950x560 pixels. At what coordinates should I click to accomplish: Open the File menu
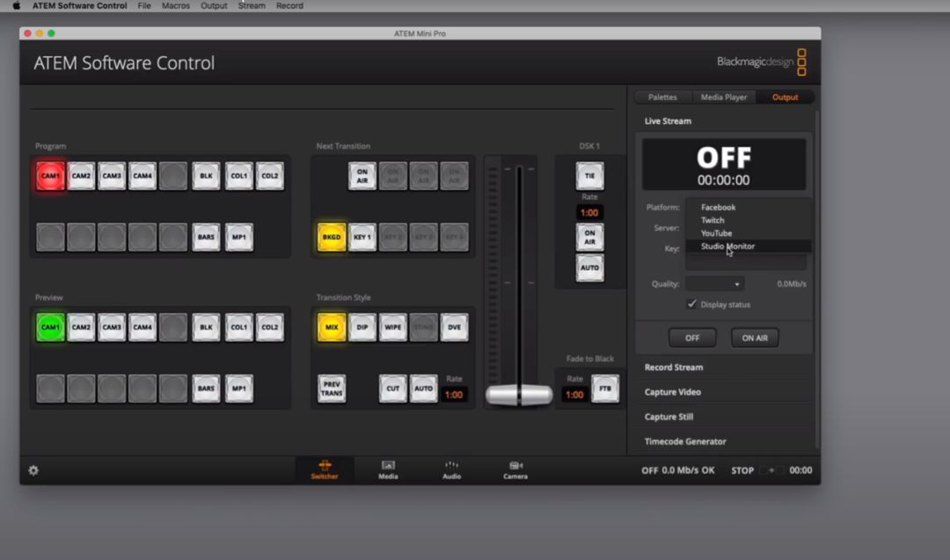pyautogui.click(x=144, y=5)
